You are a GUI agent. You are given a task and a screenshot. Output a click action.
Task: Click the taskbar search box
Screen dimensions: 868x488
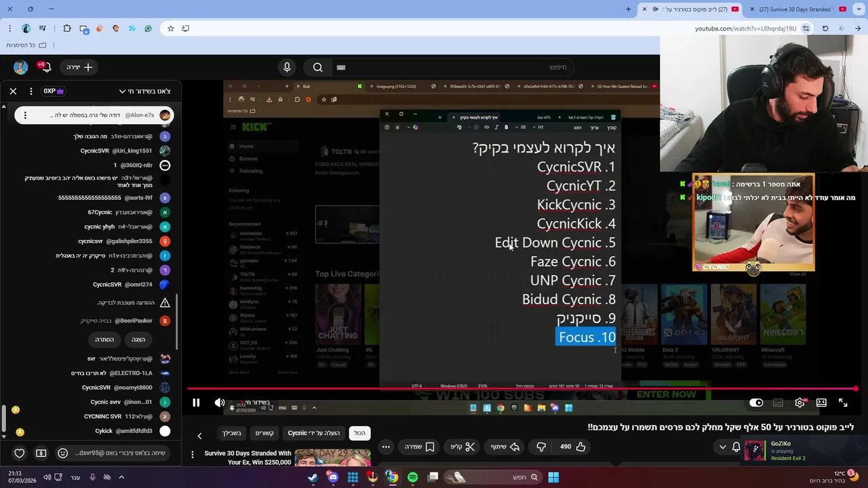(494, 477)
